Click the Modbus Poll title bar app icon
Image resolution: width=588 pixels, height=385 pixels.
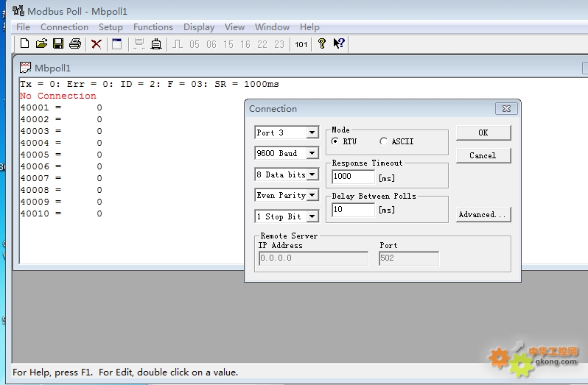point(18,10)
